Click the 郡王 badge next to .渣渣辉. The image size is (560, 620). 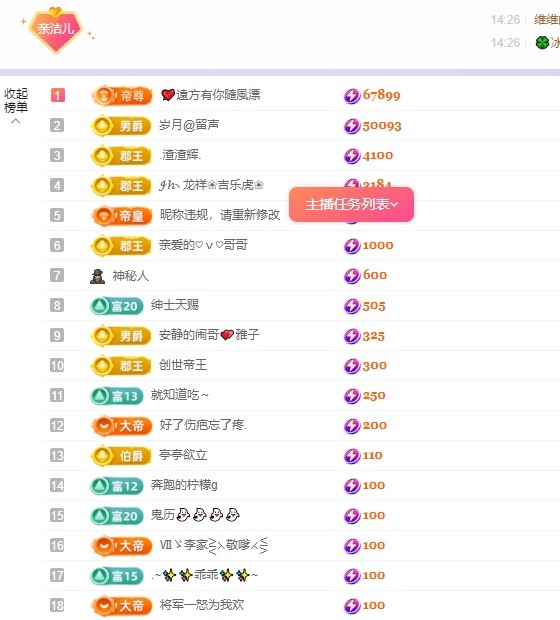[121, 156]
